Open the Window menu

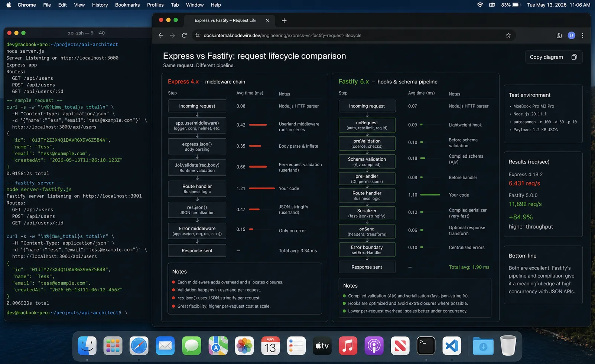click(195, 5)
